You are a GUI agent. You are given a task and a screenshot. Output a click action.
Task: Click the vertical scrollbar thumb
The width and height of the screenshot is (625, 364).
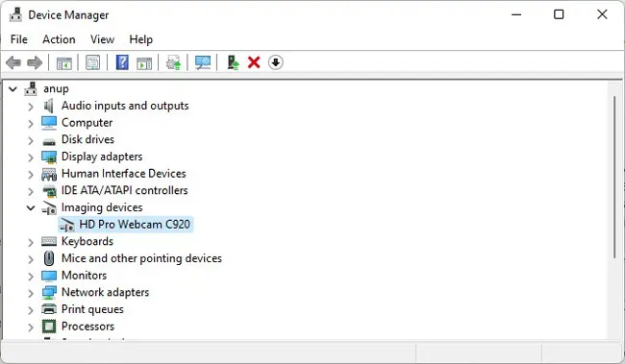coord(614,177)
